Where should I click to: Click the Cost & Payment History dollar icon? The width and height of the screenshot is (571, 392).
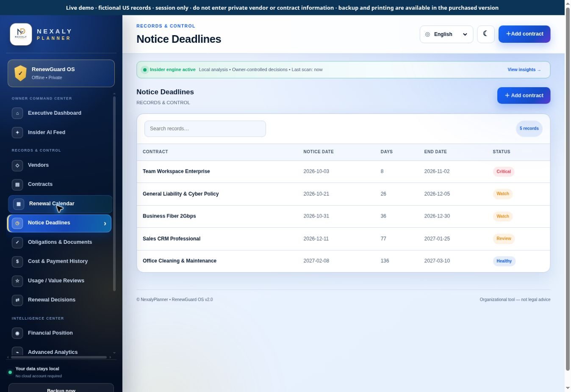point(17,262)
